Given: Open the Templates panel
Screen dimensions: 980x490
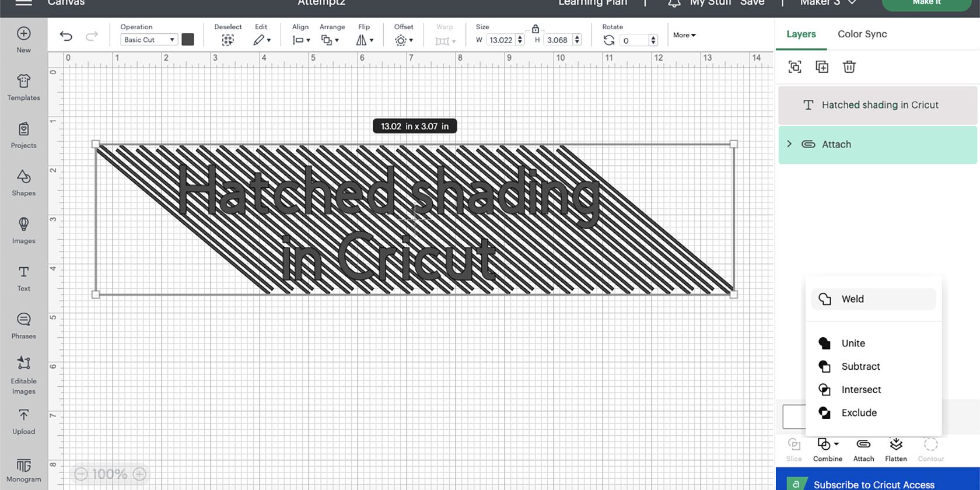Looking at the screenshot, I should pos(23,87).
